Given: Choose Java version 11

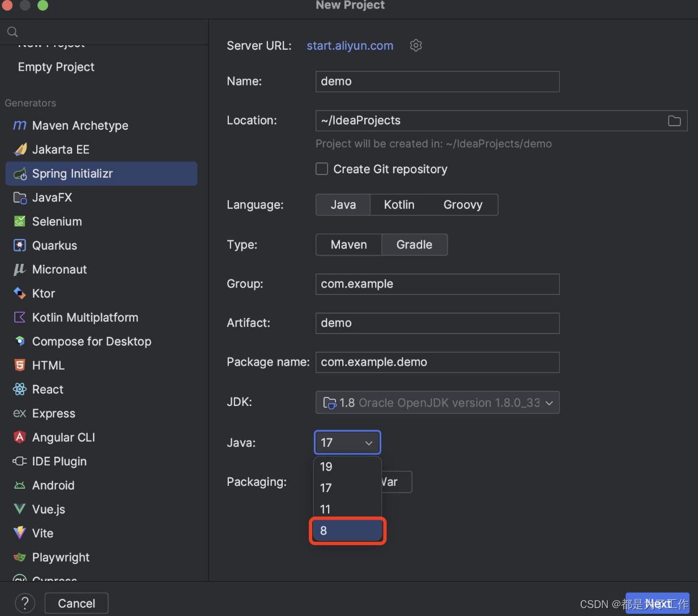Looking at the screenshot, I should (347, 509).
